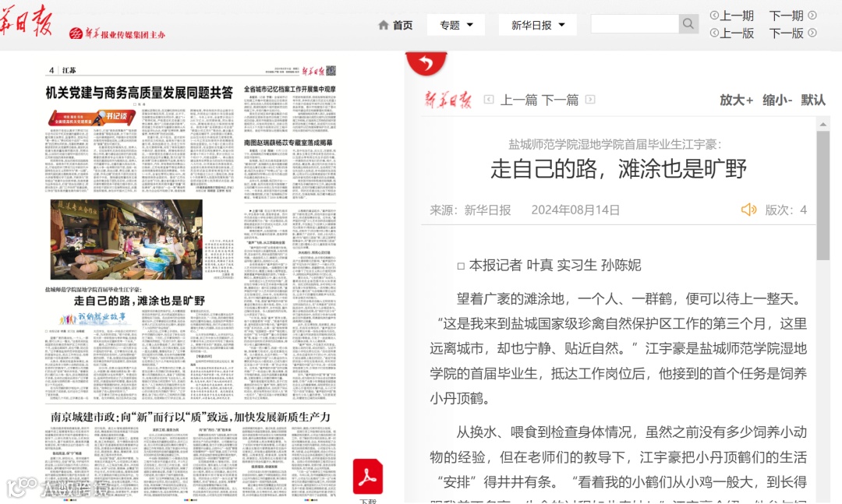Expand the 专题 dropdown menu
842x504 pixels.
[456, 25]
